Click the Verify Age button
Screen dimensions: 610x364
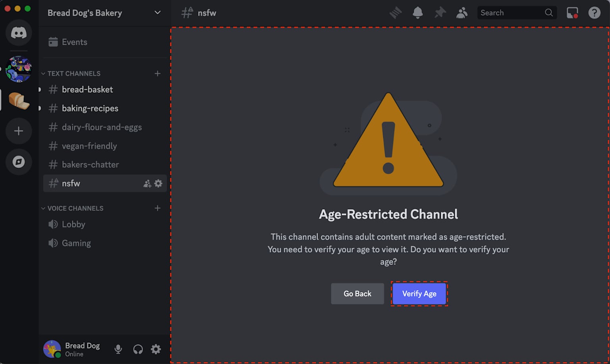point(419,294)
